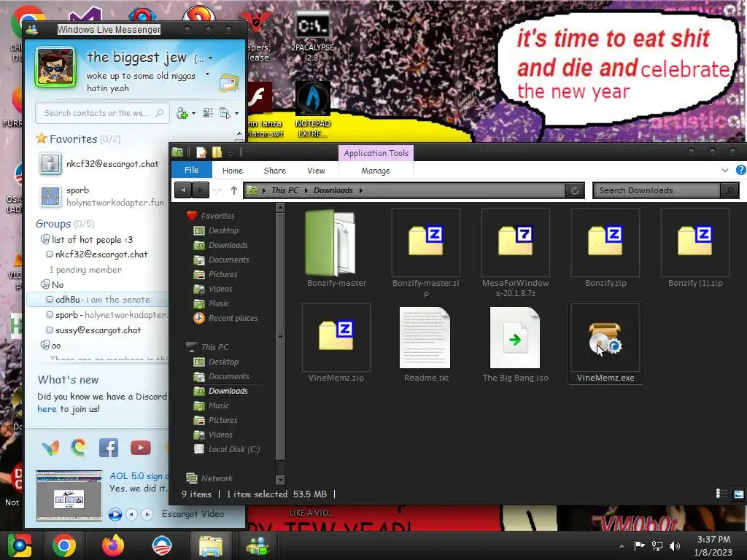Collapse the 'list of hot people :3' group
747x560 pixels.
coord(44,239)
